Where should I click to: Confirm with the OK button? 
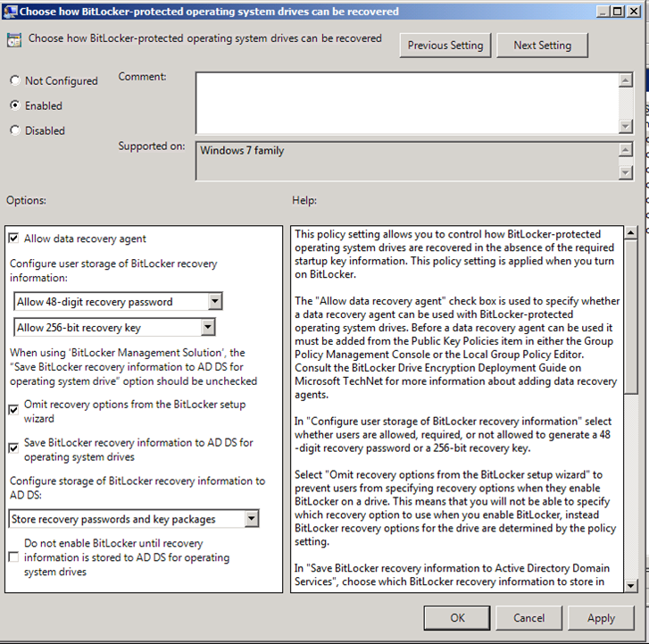tap(457, 618)
